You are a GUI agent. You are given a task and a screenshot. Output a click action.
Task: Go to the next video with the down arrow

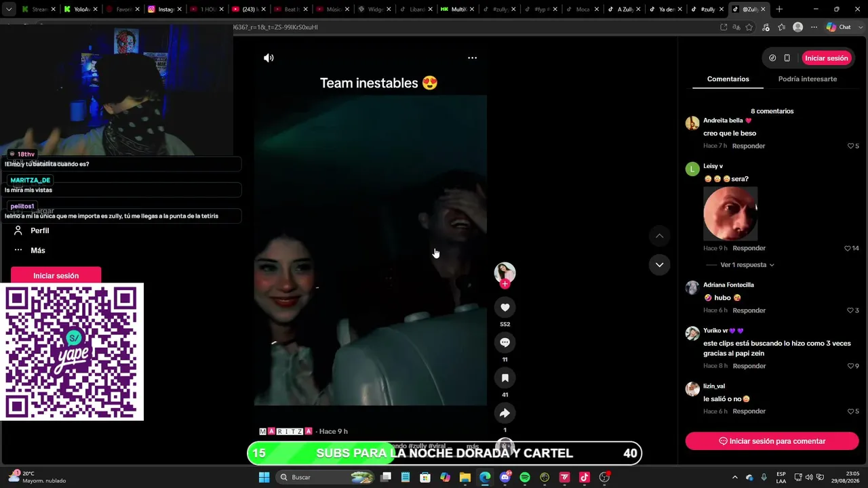(x=659, y=265)
